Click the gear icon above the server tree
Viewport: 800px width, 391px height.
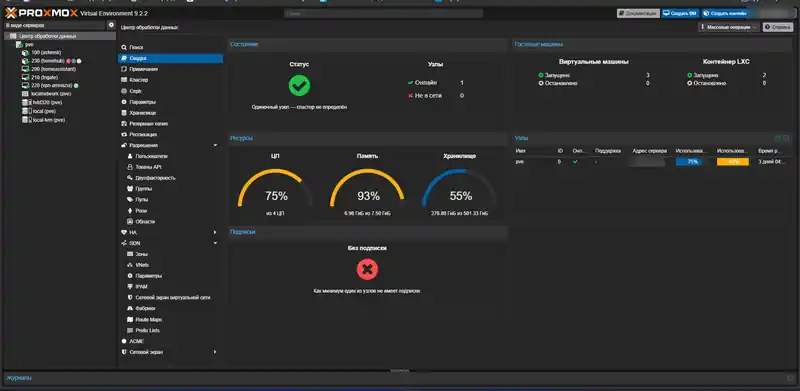pyautogui.click(x=111, y=25)
